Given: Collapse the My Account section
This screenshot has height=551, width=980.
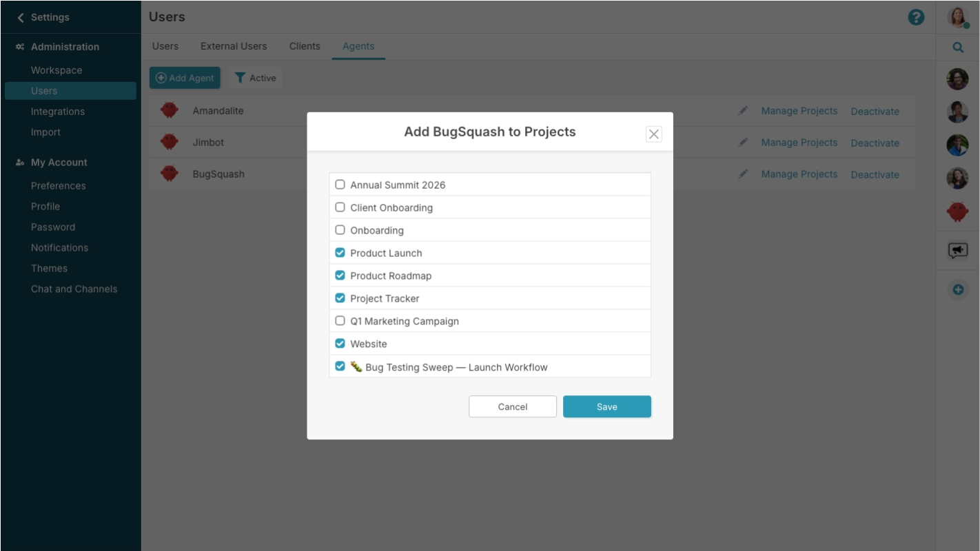Looking at the screenshot, I should (x=59, y=163).
